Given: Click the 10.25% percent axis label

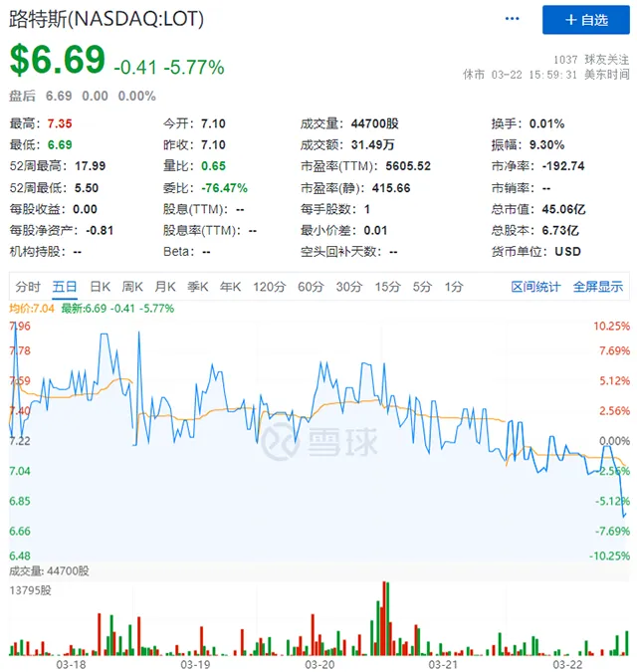Looking at the screenshot, I should point(612,327).
